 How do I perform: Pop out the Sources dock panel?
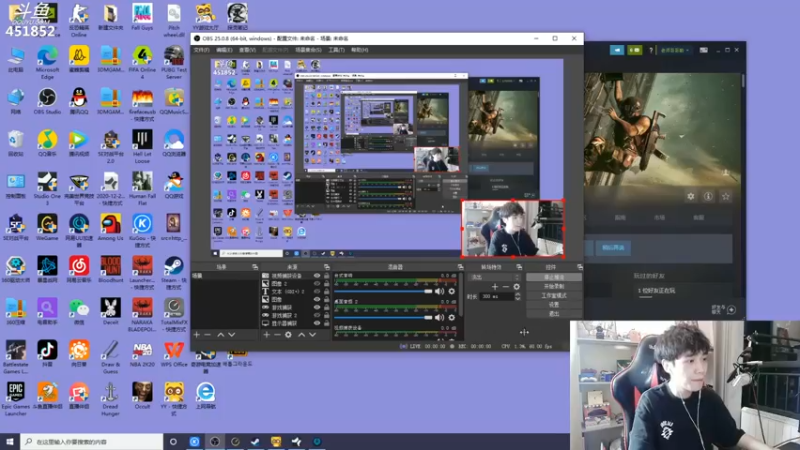[x=327, y=267]
